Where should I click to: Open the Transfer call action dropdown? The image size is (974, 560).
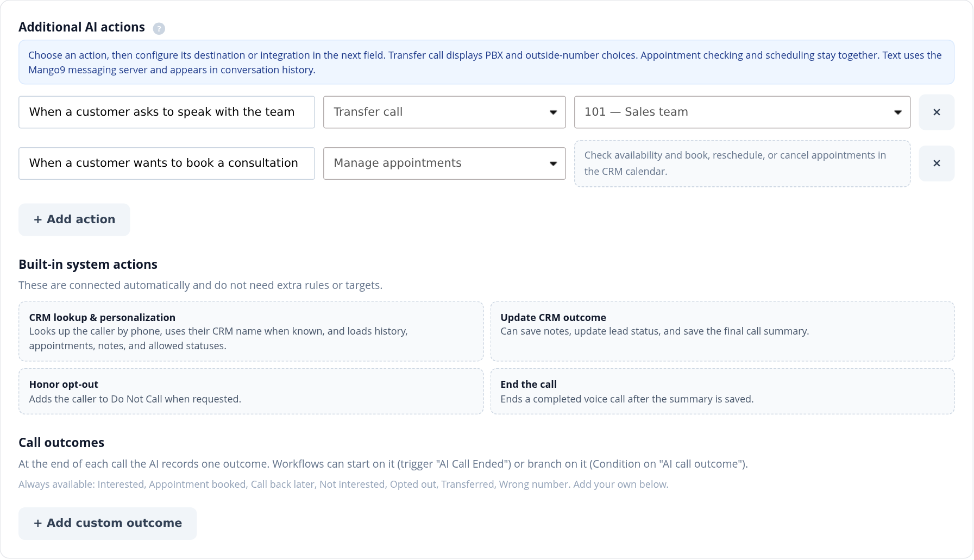(x=444, y=112)
